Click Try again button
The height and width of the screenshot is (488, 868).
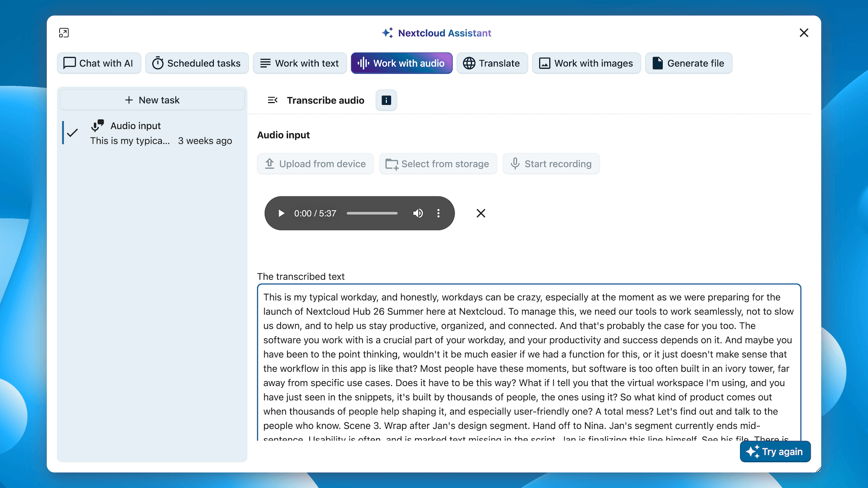tap(775, 451)
